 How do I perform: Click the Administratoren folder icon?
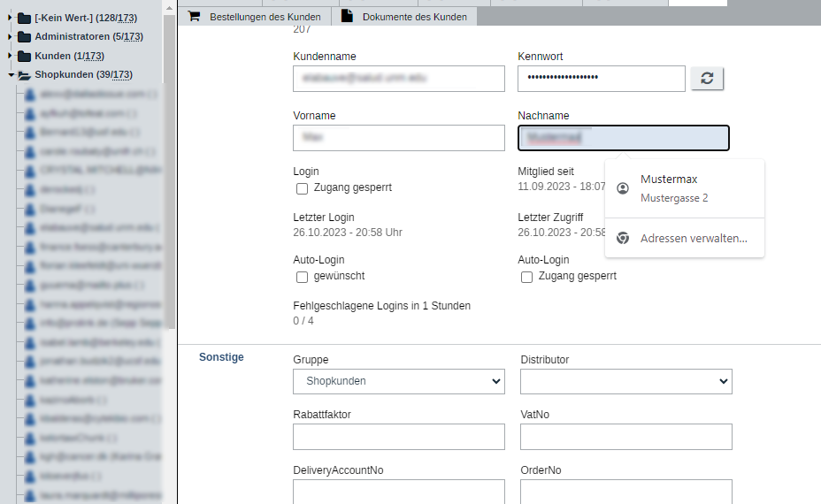[24, 37]
